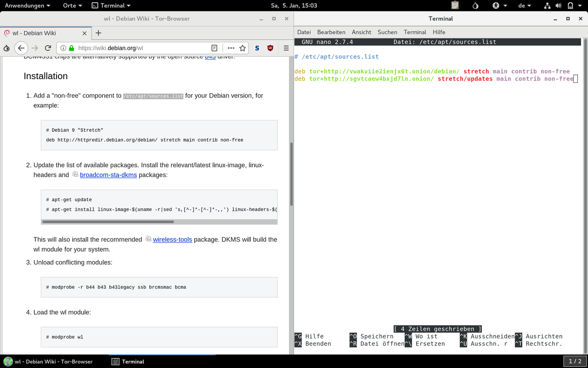This screenshot has width=588, height=368.
Task: Open the wireless-tools package link
Action: coord(172,239)
